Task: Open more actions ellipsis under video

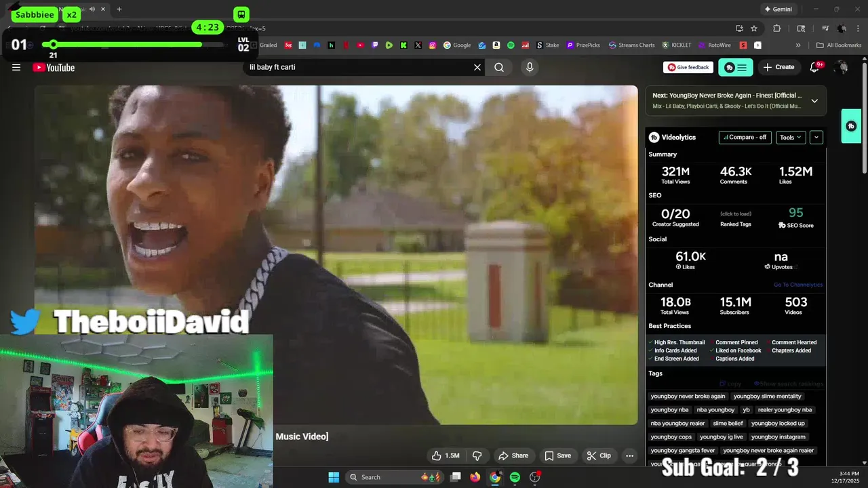Action: click(x=630, y=455)
